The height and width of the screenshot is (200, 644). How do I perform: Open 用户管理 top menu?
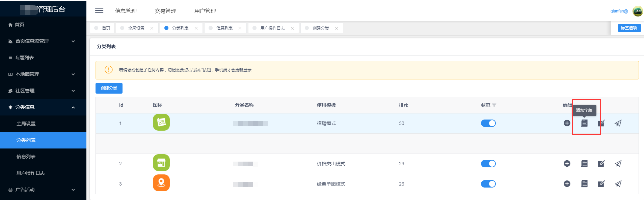pyautogui.click(x=205, y=11)
